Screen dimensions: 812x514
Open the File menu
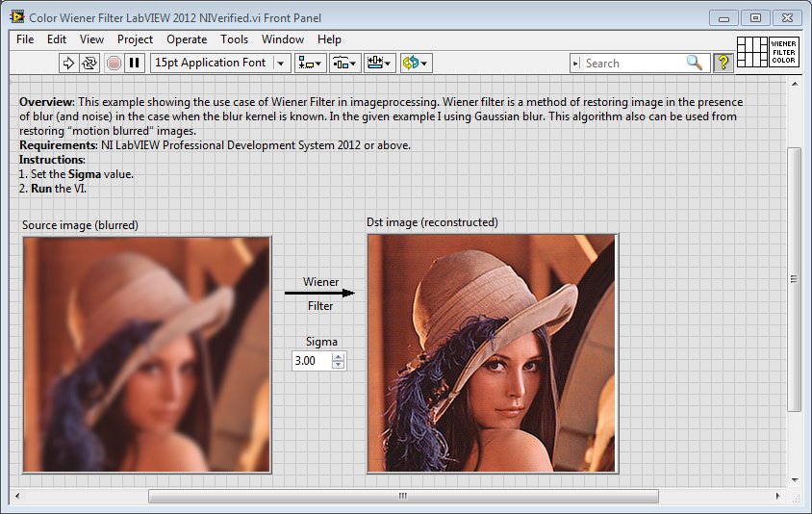pyautogui.click(x=25, y=39)
